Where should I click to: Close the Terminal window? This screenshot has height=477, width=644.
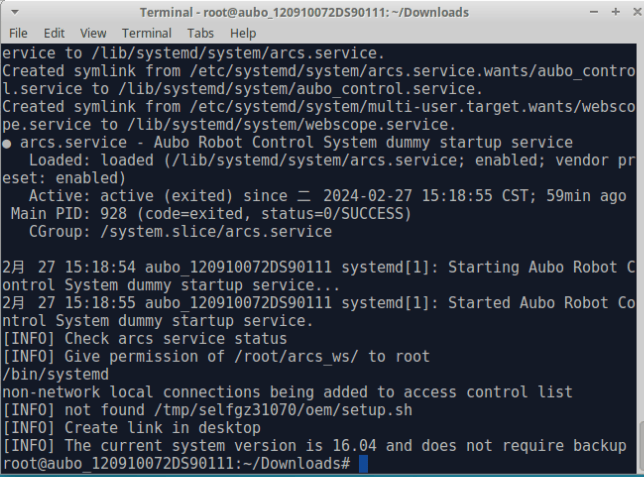coord(637,12)
